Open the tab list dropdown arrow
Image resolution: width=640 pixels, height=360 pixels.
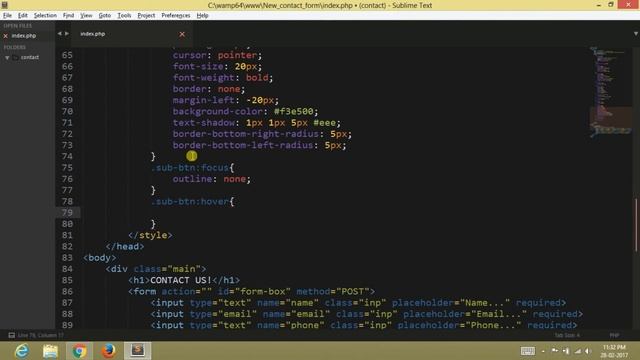pyautogui.click(x=636, y=33)
